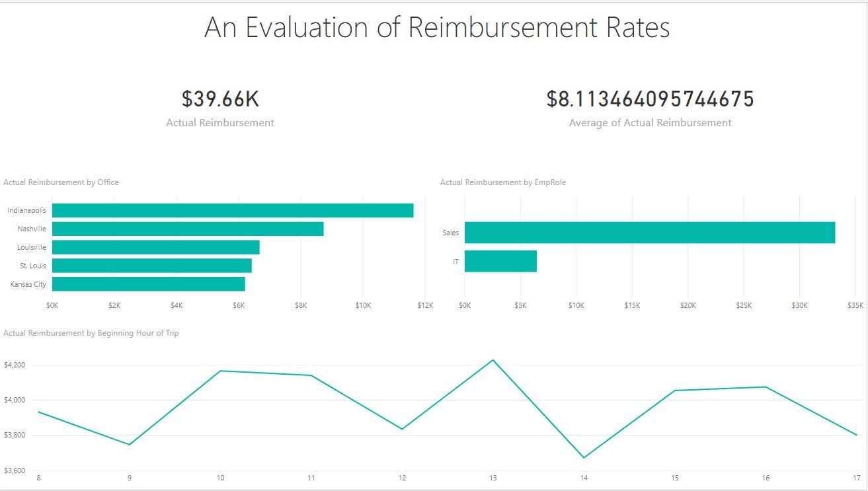Click the hour 17 axis label
Image resolution: width=868 pixels, height=491 pixels.
[856, 476]
